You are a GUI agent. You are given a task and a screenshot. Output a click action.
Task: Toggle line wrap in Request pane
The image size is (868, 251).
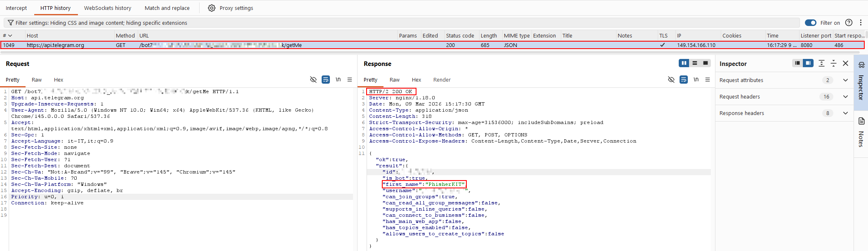coord(326,80)
